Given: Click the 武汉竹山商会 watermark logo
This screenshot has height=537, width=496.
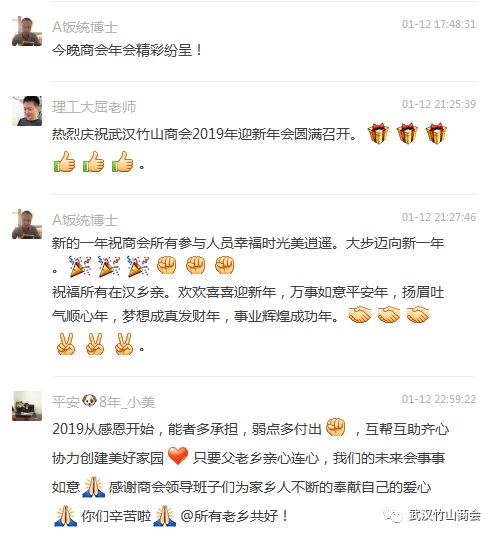Looking at the screenshot, I should 432,515.
